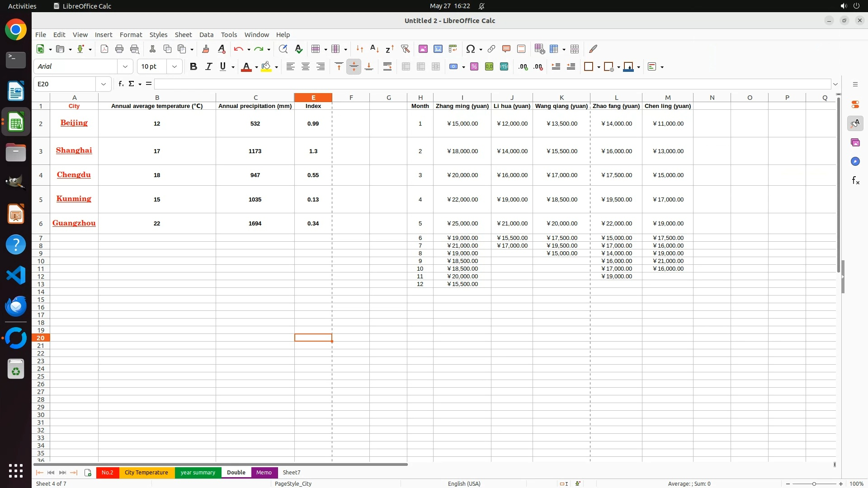Toggle Bold formatting
The image size is (868, 488).
coord(193,66)
